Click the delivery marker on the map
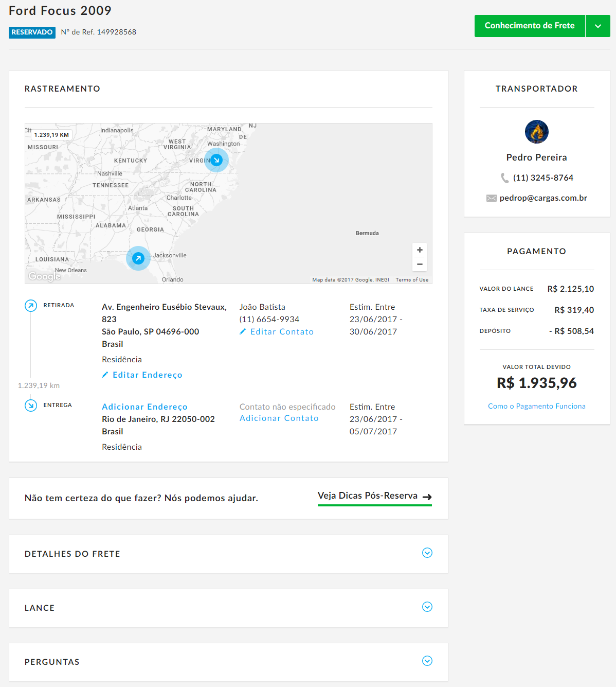Screen dimensions: 616x687 click(216, 160)
